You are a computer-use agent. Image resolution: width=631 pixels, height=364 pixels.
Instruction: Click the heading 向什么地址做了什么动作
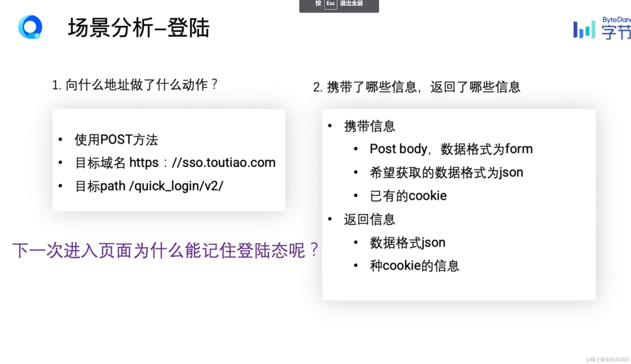click(135, 85)
